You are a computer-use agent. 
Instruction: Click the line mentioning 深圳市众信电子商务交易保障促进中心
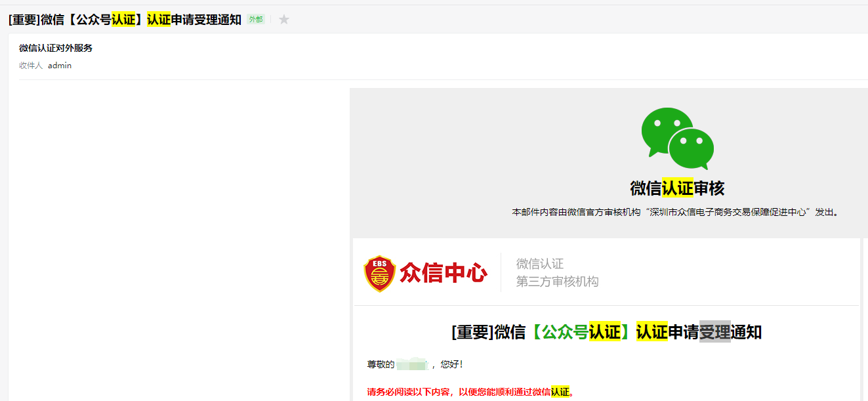[x=676, y=213]
